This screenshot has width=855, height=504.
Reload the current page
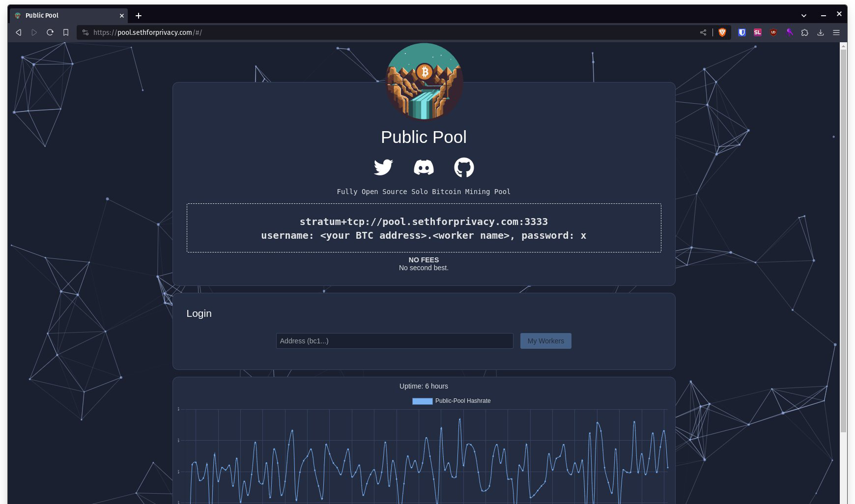[x=50, y=32]
